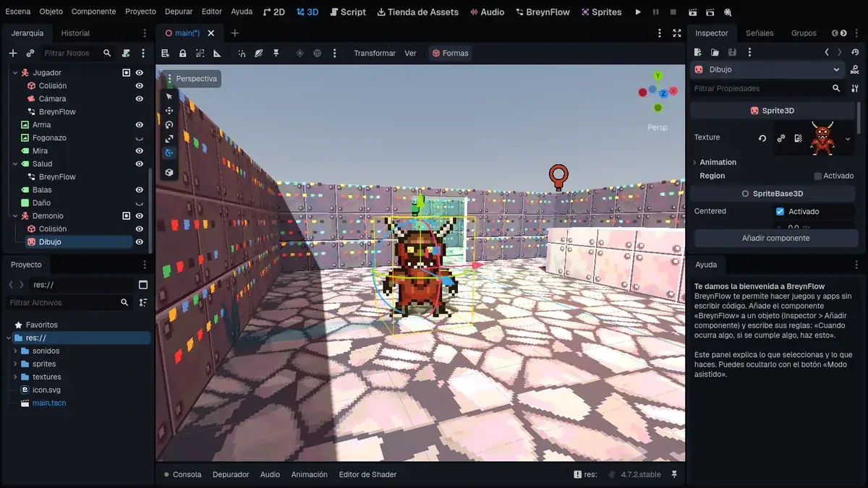Click the save icon in the Inspector

pyautogui.click(x=732, y=52)
